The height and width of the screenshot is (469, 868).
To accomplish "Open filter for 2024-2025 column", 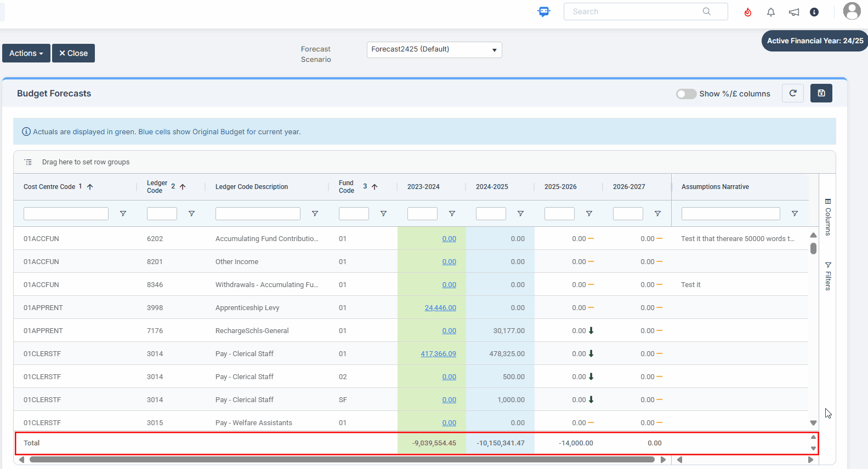I will click(520, 214).
